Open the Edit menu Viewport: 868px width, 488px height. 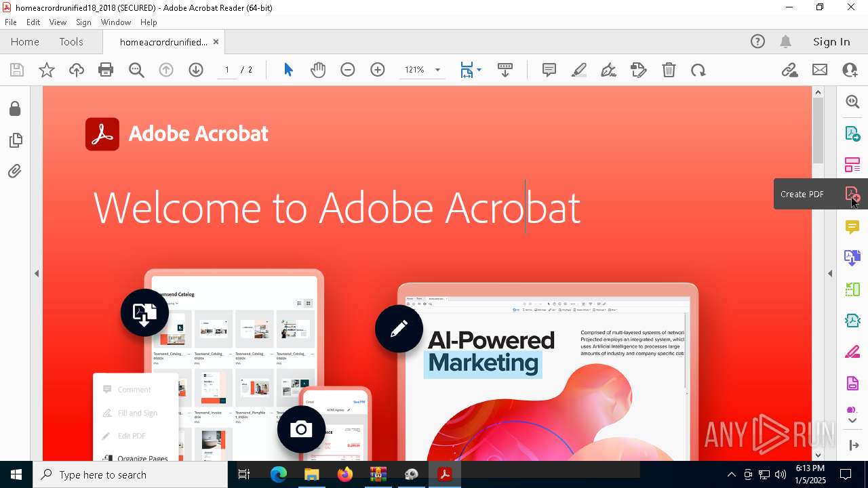pyautogui.click(x=33, y=22)
